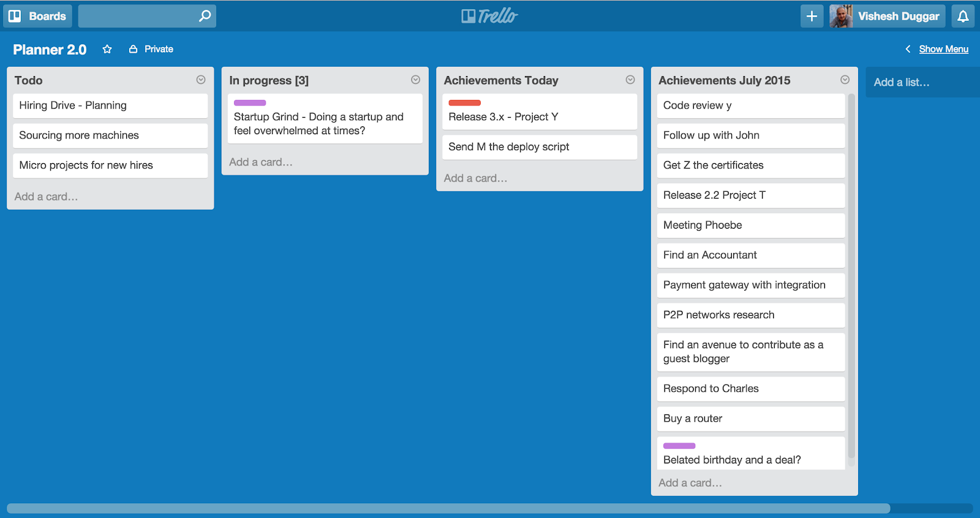
Task: Add a card to Achievements Today list
Action: (x=475, y=178)
